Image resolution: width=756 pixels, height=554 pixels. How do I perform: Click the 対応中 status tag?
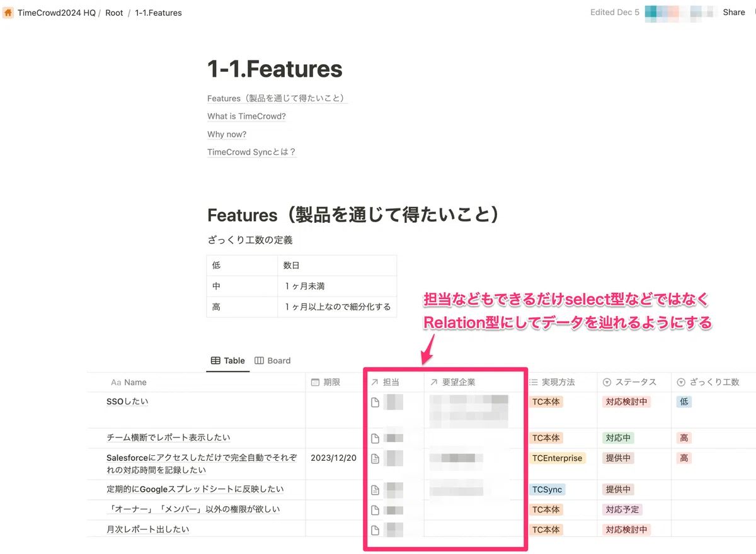coord(618,438)
